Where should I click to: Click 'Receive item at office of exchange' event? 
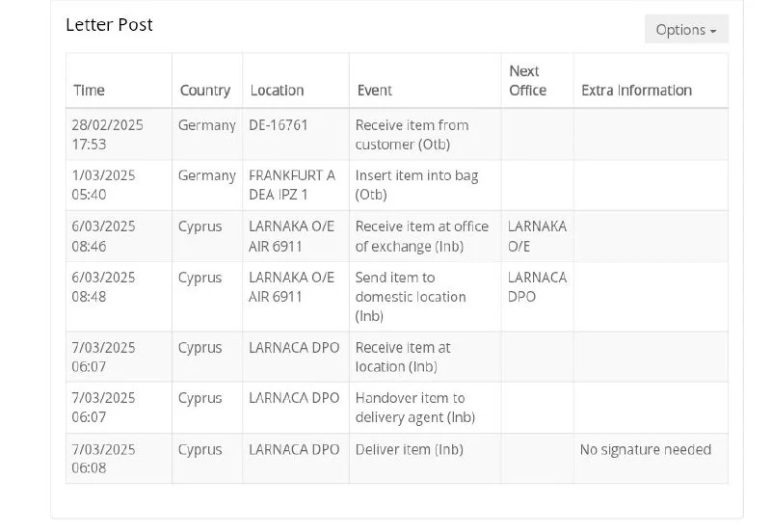click(422, 236)
